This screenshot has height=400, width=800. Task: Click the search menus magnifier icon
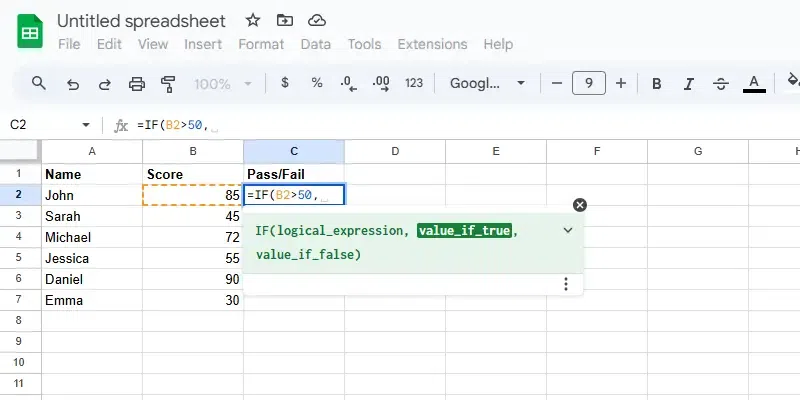point(39,83)
